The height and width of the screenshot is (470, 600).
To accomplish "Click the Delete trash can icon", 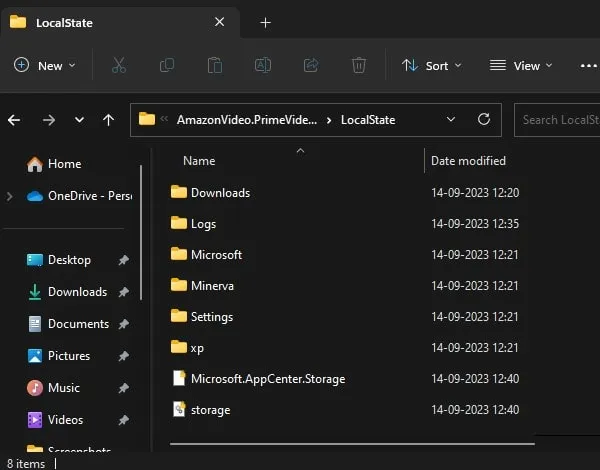I will [x=359, y=65].
